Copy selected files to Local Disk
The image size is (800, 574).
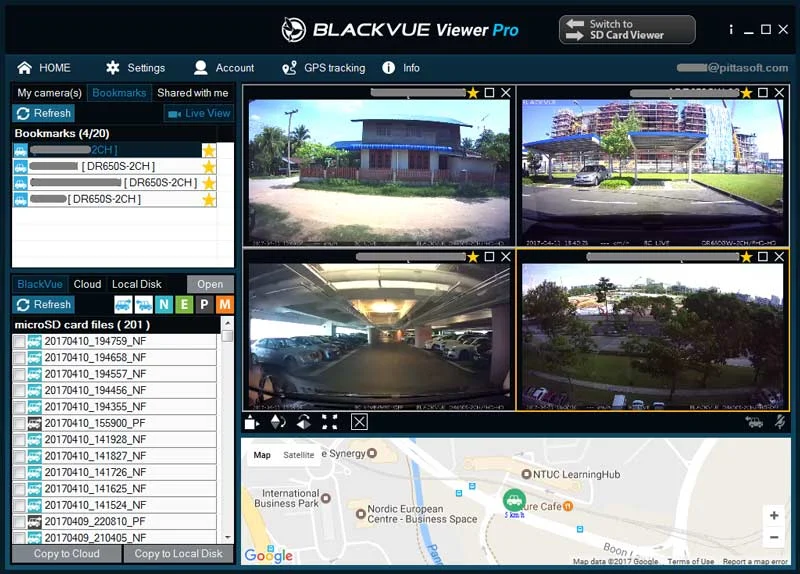[x=179, y=554]
